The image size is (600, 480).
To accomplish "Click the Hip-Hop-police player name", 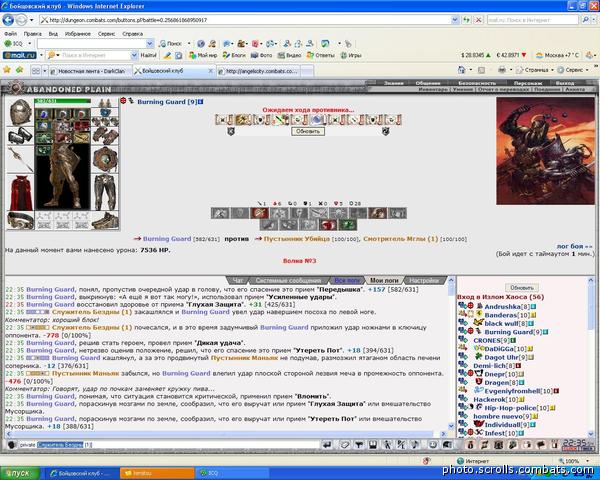I will [x=510, y=408].
